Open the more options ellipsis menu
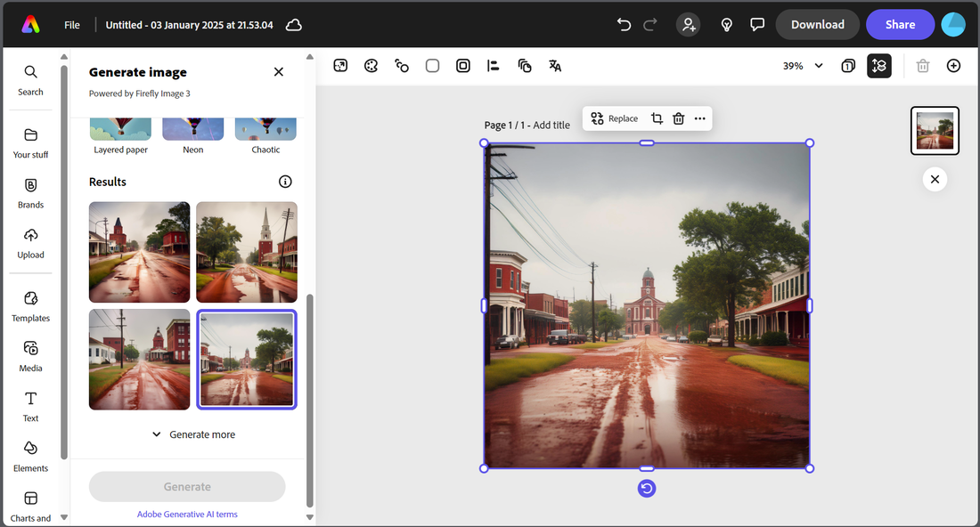 700,118
